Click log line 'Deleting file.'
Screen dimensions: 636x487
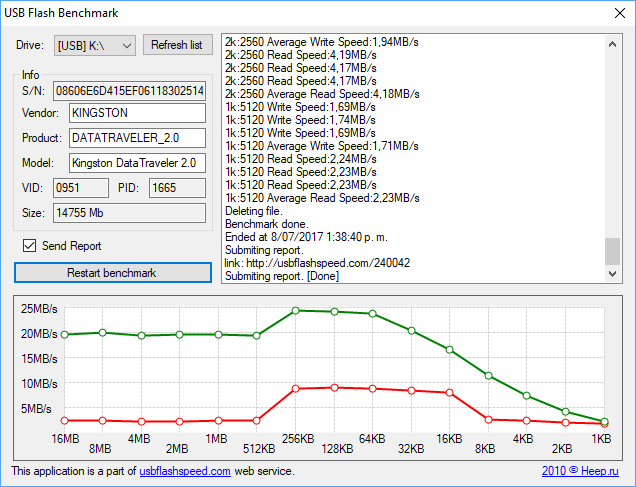pos(254,211)
